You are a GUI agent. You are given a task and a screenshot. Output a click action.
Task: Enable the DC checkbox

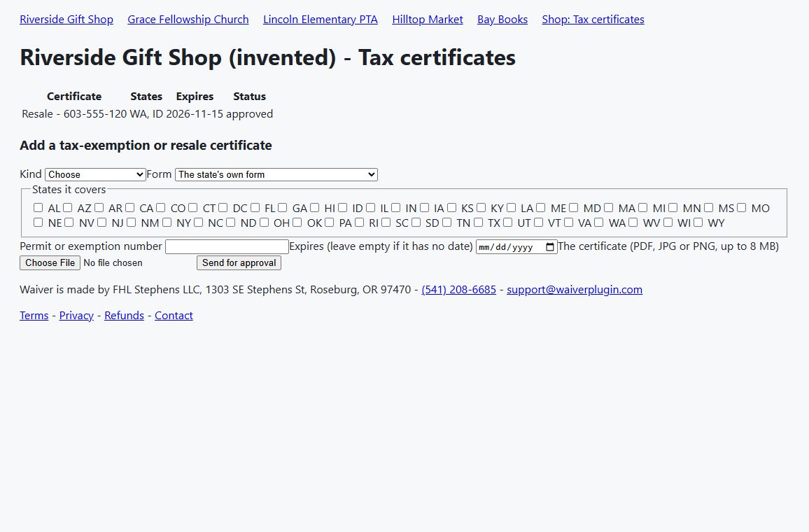[223, 207]
